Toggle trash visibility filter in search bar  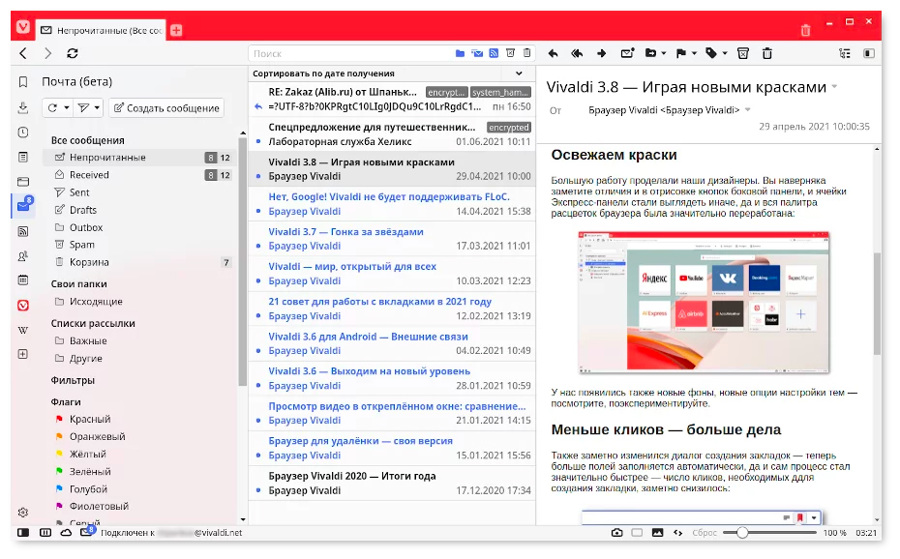coord(527,53)
